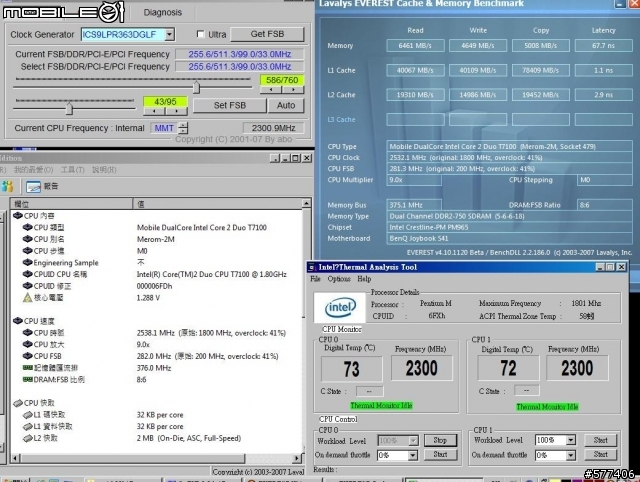640x482 pixels.
Task: Select the CPU 快取 group icon
Action: pyautogui.click(x=18, y=403)
